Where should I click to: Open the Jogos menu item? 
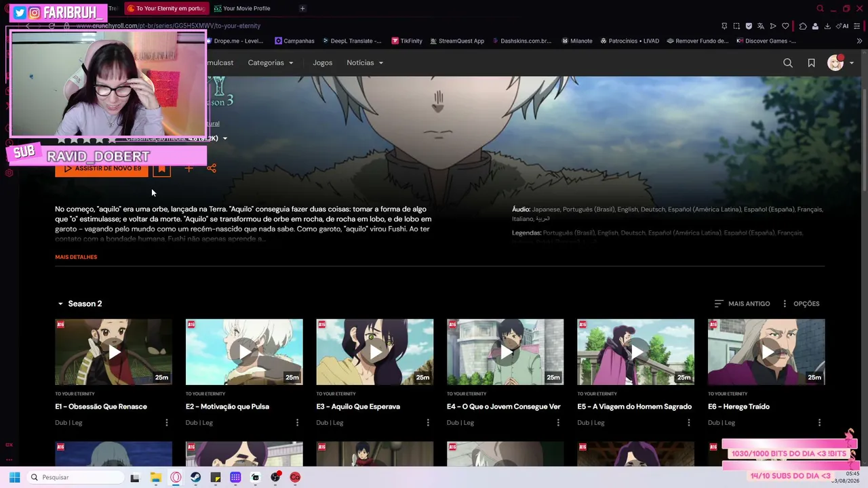[323, 62]
